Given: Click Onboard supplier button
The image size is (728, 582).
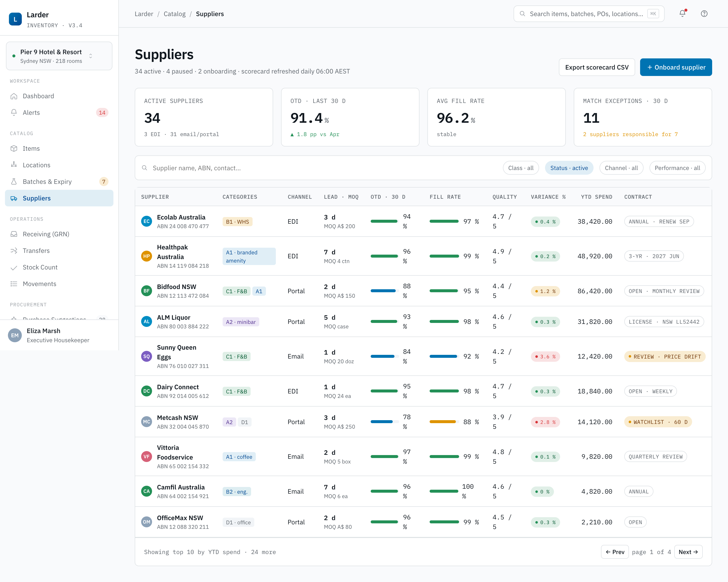Looking at the screenshot, I should click(x=676, y=67).
